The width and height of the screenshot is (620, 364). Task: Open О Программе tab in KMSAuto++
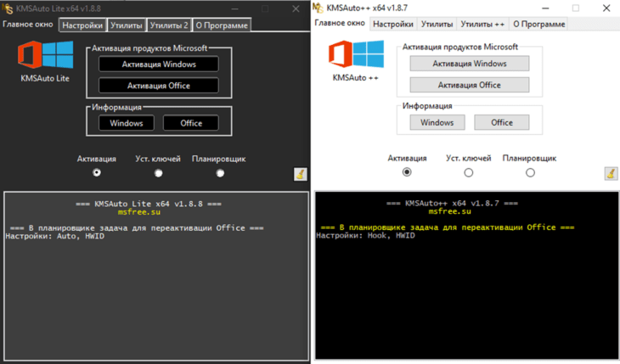click(539, 24)
